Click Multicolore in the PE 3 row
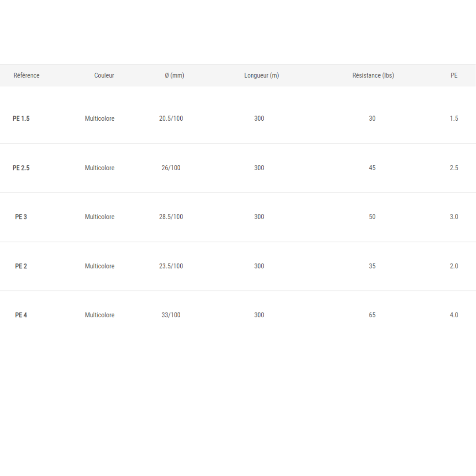Viewport: 476px width, 476px height. [100, 217]
